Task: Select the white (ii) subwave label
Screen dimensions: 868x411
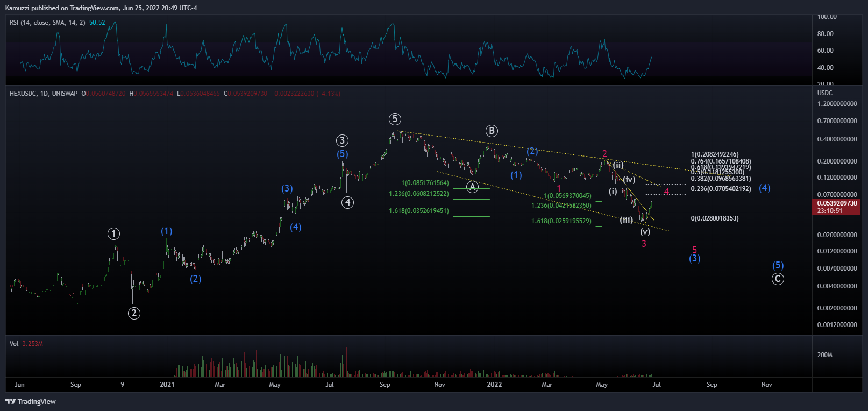Action: pyautogui.click(x=618, y=165)
